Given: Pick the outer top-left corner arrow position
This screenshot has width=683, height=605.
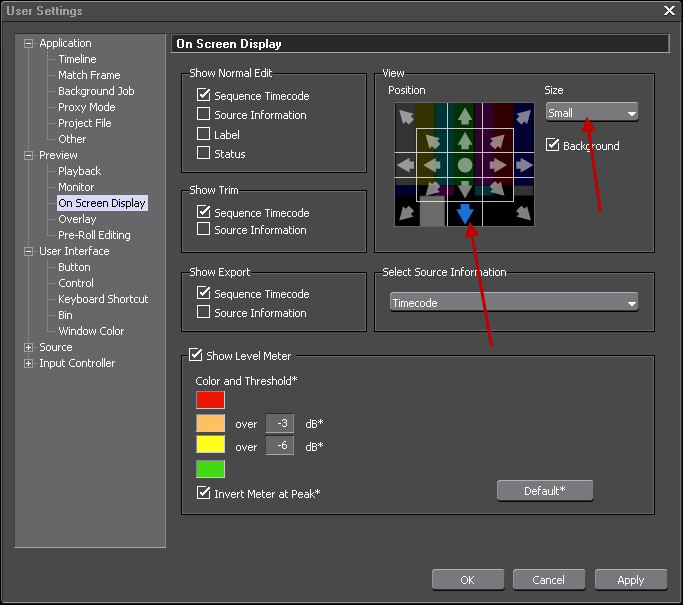Looking at the screenshot, I should pyautogui.click(x=406, y=116).
